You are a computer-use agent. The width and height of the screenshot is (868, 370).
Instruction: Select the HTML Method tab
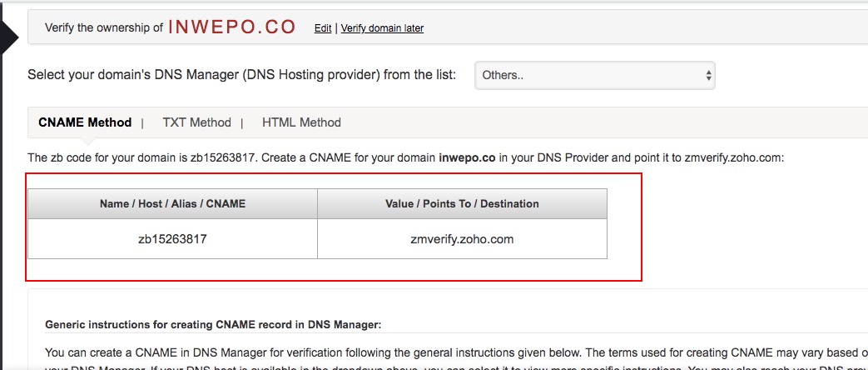[x=301, y=122]
